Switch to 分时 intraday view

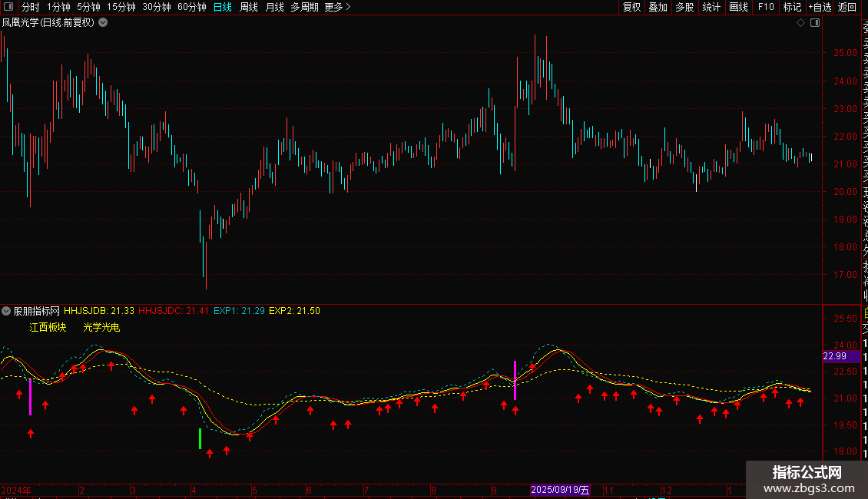31,7
